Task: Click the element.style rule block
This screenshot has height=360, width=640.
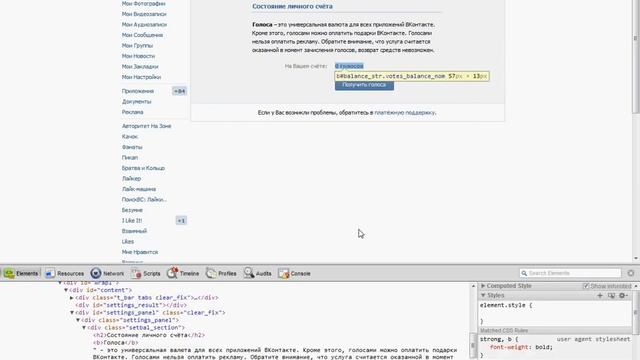Action: pos(555,313)
